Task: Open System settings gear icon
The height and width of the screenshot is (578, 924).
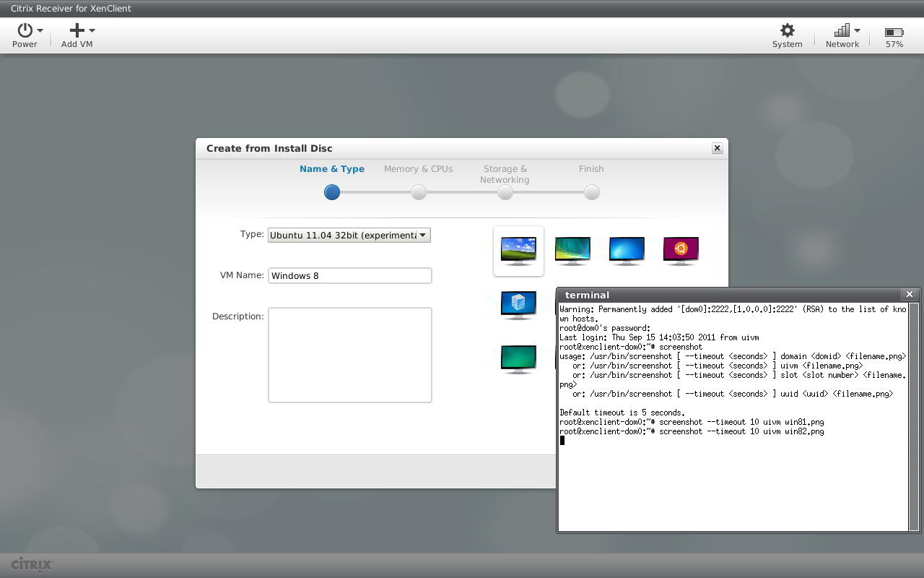Action: pyautogui.click(x=787, y=30)
